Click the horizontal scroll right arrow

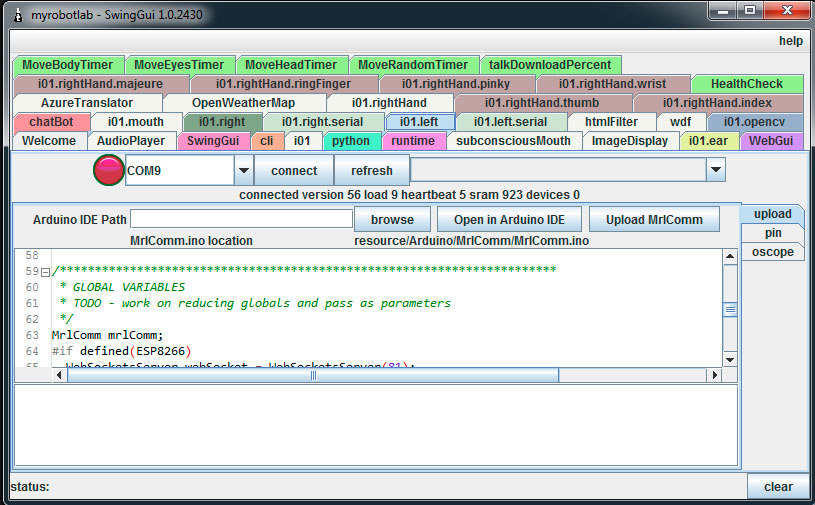click(x=715, y=375)
